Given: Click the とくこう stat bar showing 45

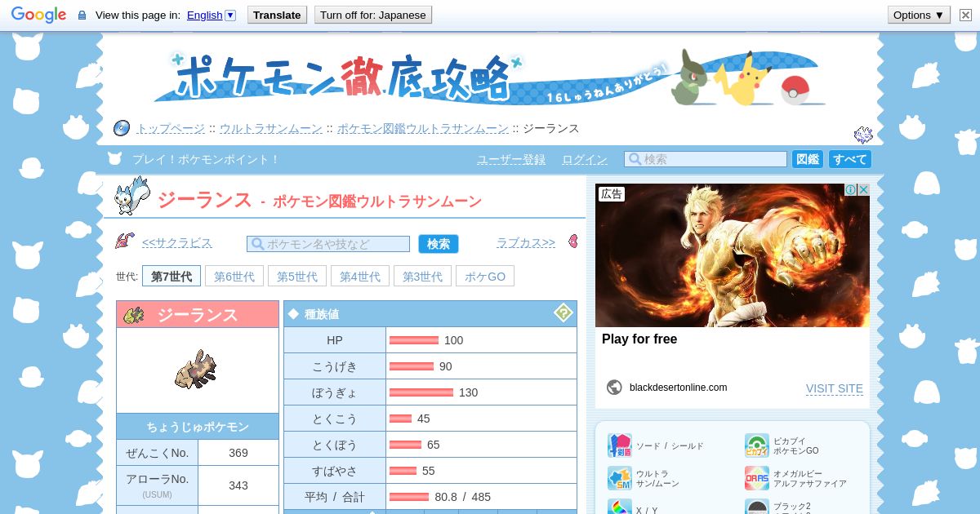Looking at the screenshot, I should (x=401, y=419).
